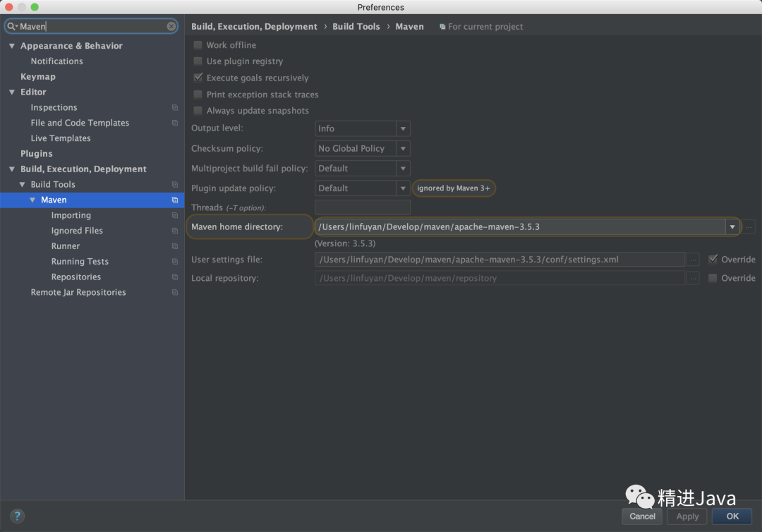Uncheck Execute goals recursively
762x532 pixels.
(198, 78)
